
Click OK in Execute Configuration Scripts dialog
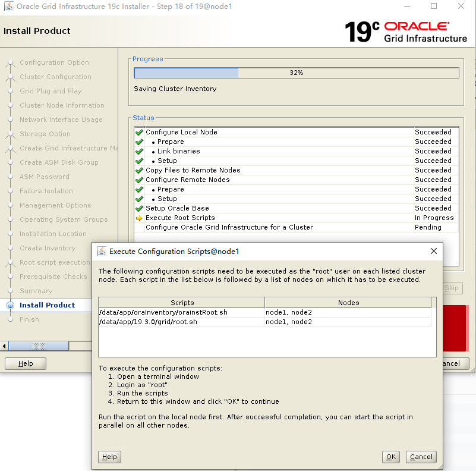tap(390, 457)
